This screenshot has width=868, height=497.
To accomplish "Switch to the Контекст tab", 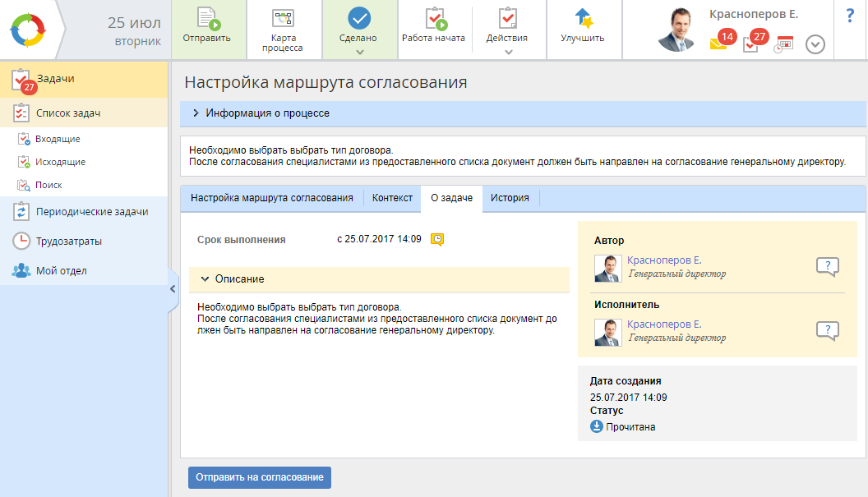I will point(392,198).
